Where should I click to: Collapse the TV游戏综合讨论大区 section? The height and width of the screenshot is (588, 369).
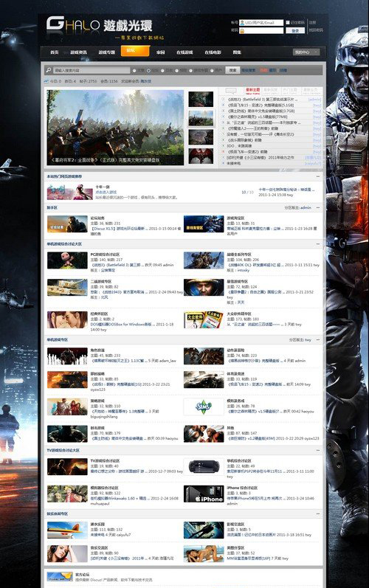[x=318, y=450]
